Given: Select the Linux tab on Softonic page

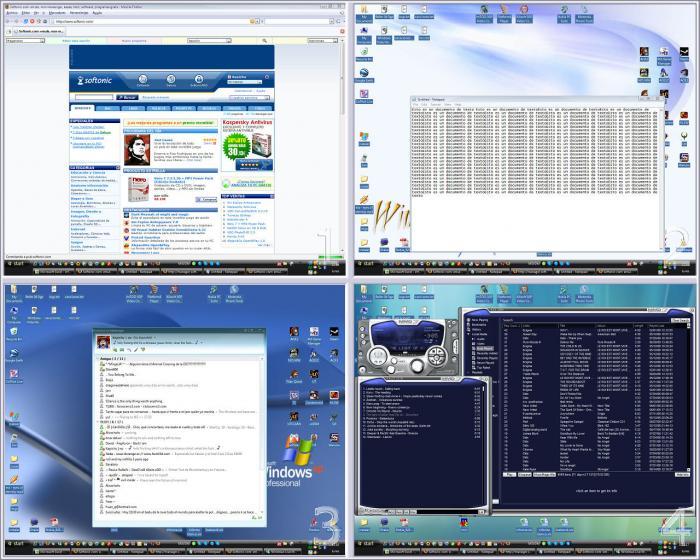Looking at the screenshot, I should [x=133, y=108].
